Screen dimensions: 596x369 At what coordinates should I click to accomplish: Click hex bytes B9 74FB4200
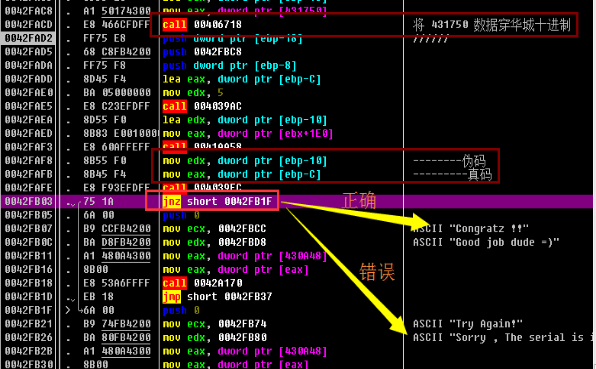coord(116,324)
